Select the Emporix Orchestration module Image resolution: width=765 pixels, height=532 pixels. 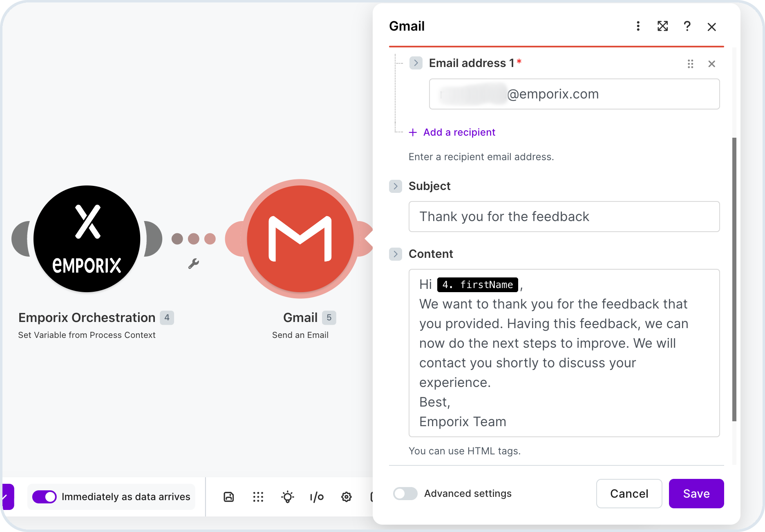(87, 239)
